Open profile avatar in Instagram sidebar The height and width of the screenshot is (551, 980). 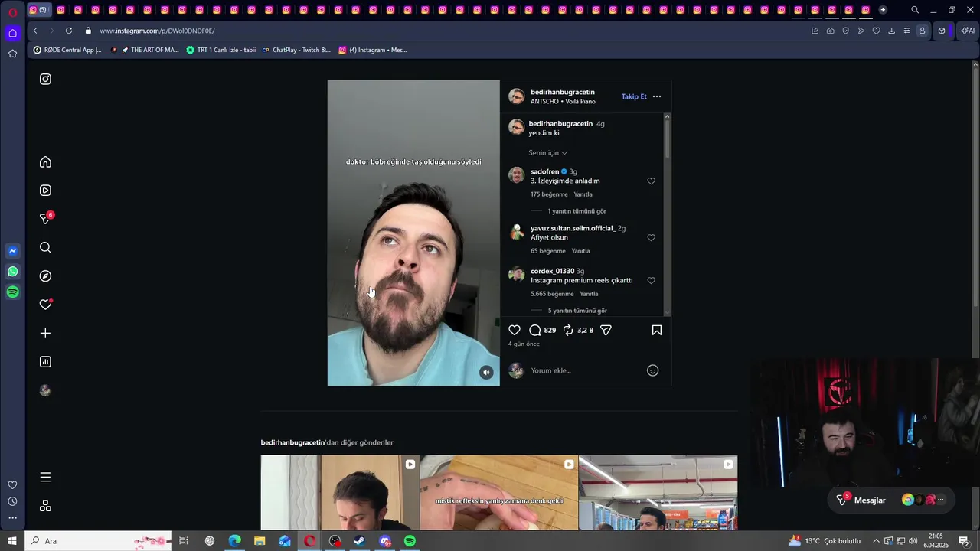tap(45, 390)
